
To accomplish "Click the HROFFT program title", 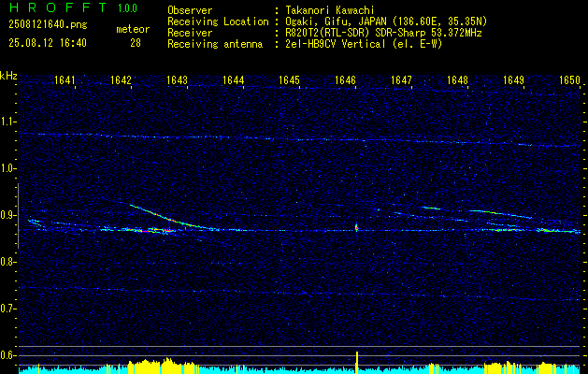I will (x=58, y=7).
